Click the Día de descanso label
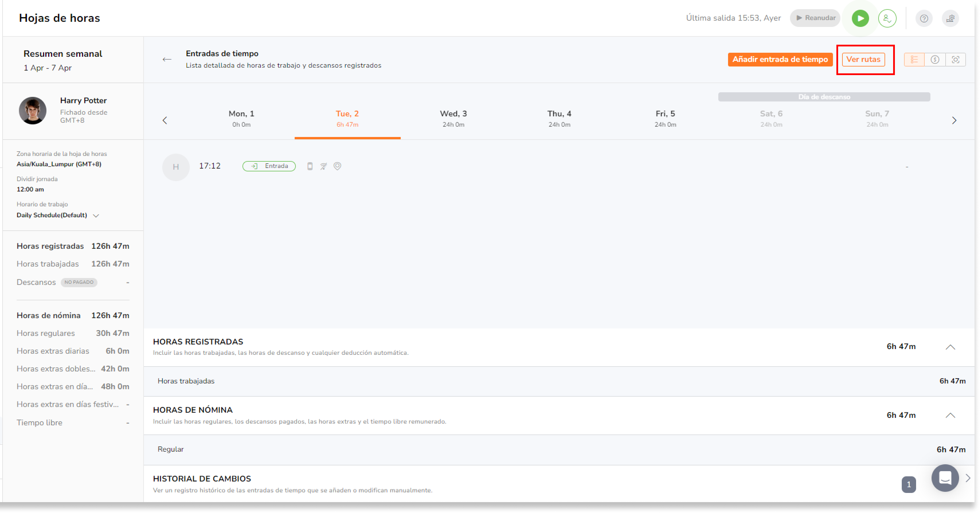Screen dimensions: 980x513 coord(824,97)
